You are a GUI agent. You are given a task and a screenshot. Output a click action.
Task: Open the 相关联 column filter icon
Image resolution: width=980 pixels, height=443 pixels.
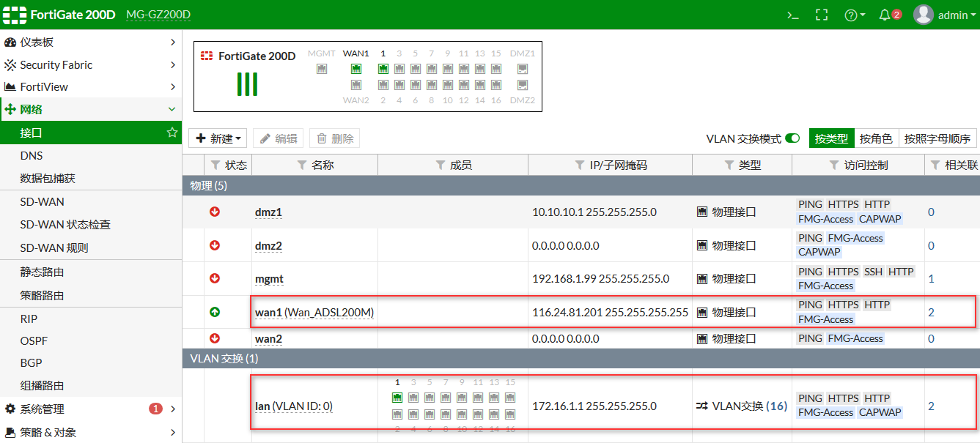[935, 165]
